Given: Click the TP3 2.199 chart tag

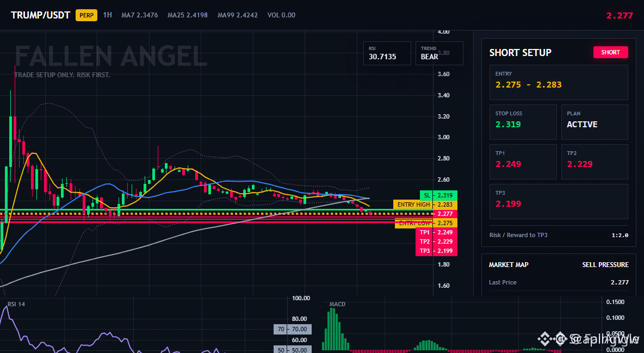Looking at the screenshot, I should point(436,251).
